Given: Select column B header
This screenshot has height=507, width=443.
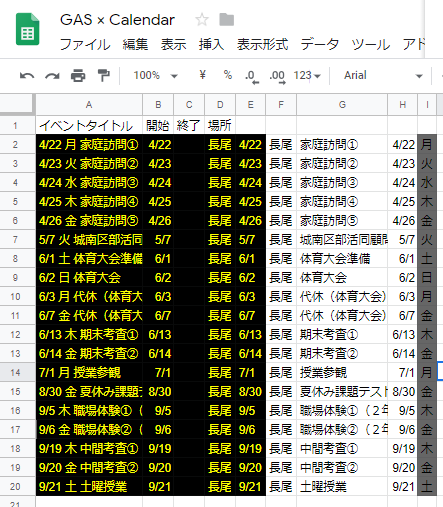Looking at the screenshot, I should pos(158,105).
